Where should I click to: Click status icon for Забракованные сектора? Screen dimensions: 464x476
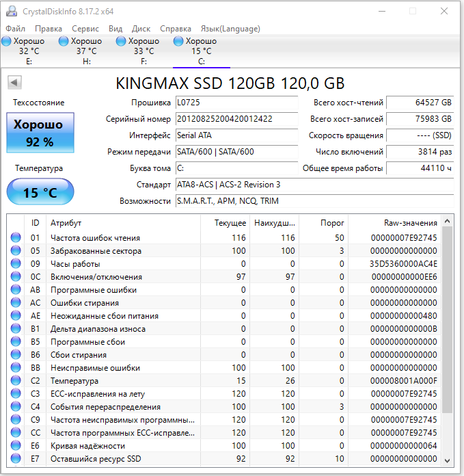(x=16, y=250)
